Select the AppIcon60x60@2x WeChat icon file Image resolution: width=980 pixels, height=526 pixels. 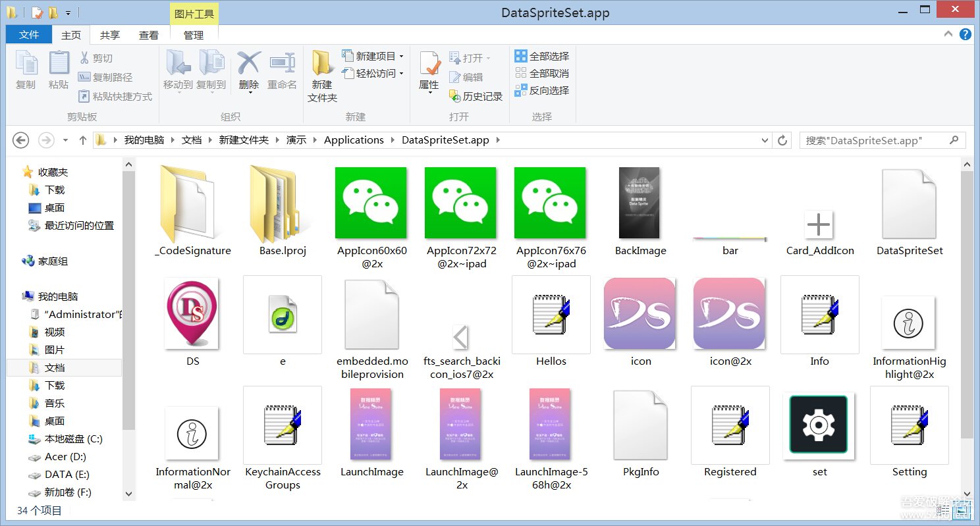pyautogui.click(x=372, y=217)
